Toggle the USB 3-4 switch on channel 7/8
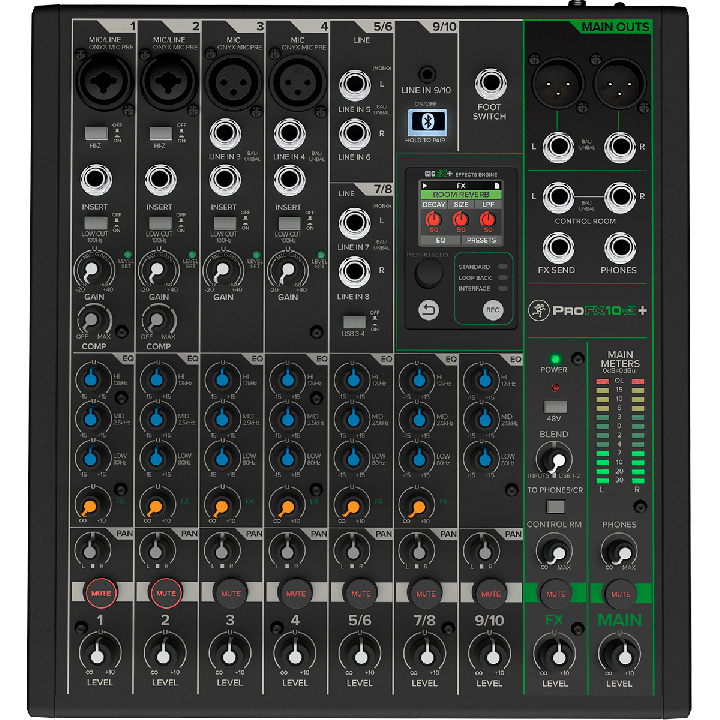The height and width of the screenshot is (720, 720). coord(354,321)
